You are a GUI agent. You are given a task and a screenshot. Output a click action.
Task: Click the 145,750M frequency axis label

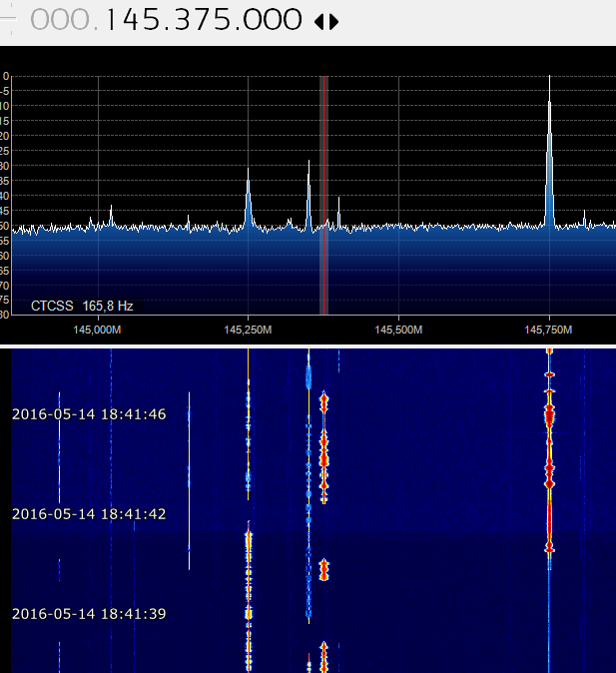(x=548, y=330)
